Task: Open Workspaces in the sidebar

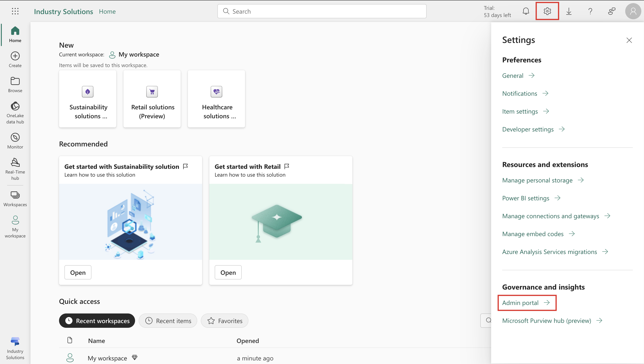Action: 15,199
